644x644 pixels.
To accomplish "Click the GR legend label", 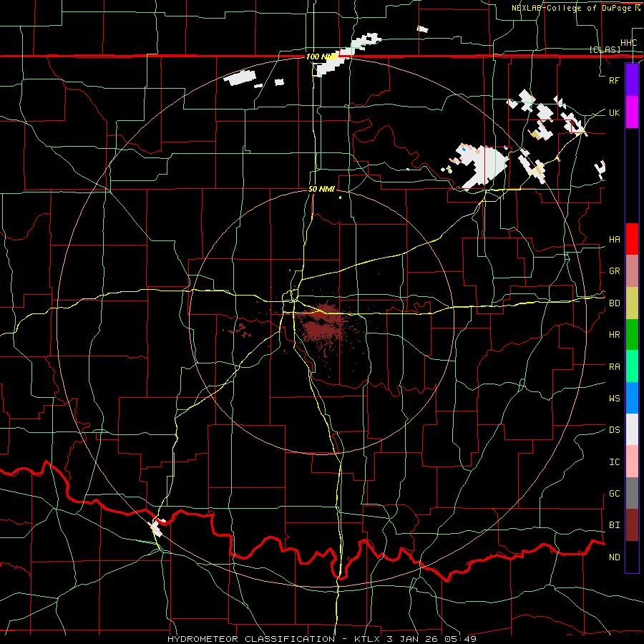I will coord(614,271).
